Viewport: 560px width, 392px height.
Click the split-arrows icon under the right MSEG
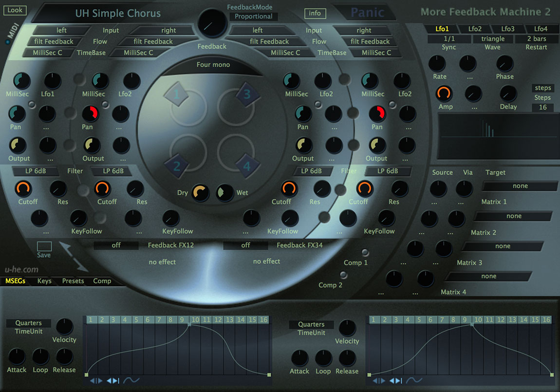pos(379,381)
